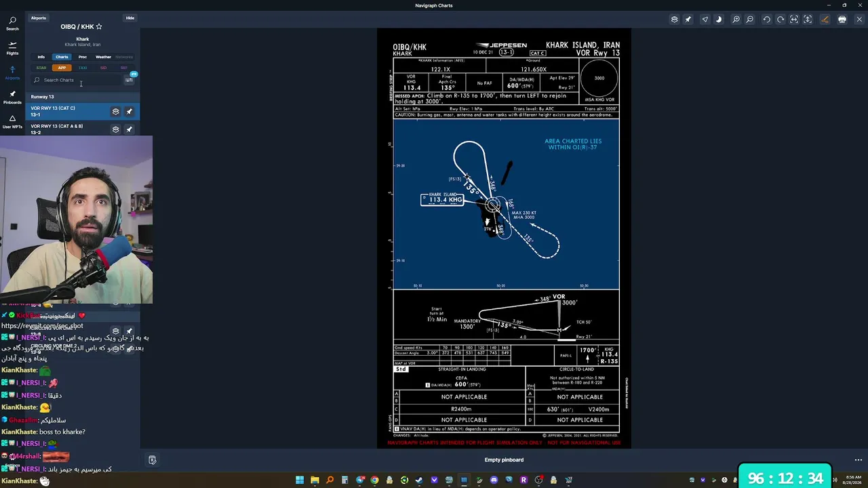Filter charts by STAR category
Screen dimensions: 868x488
click(x=41, y=68)
